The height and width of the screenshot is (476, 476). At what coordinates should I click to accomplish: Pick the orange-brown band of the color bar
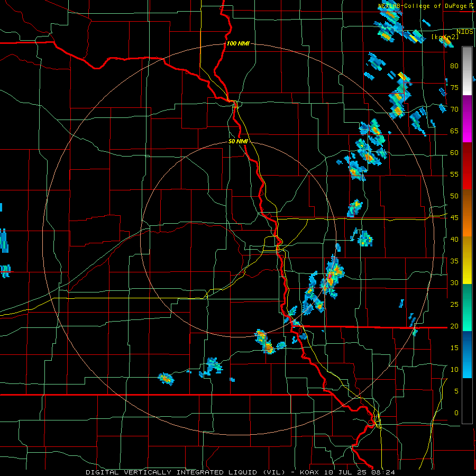pyautogui.click(x=467, y=213)
